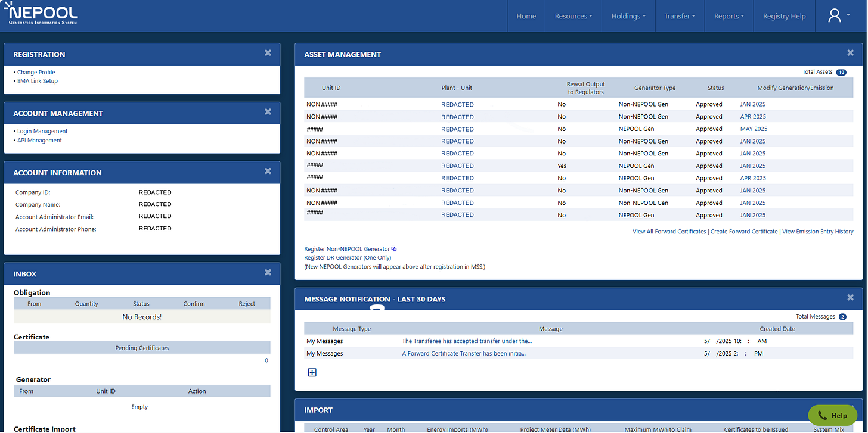Click the Status column header in assets

pos(715,88)
